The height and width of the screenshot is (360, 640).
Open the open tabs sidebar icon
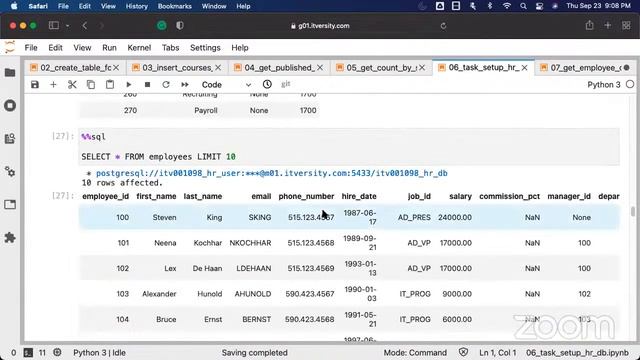[10, 204]
